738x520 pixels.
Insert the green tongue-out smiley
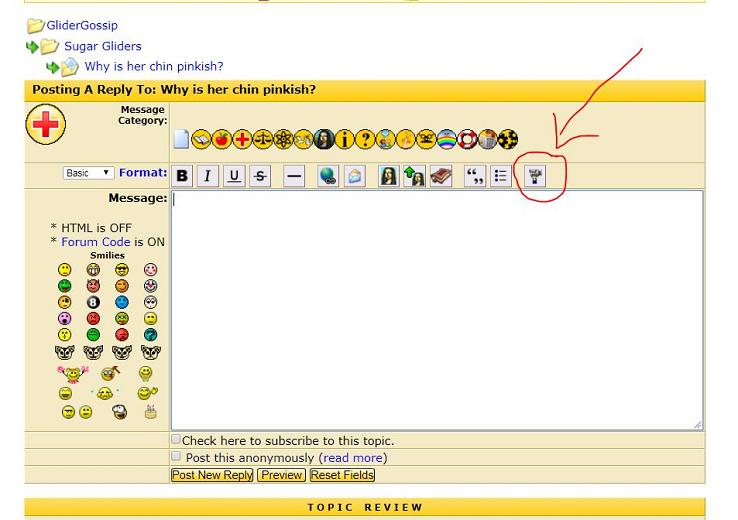point(64,286)
